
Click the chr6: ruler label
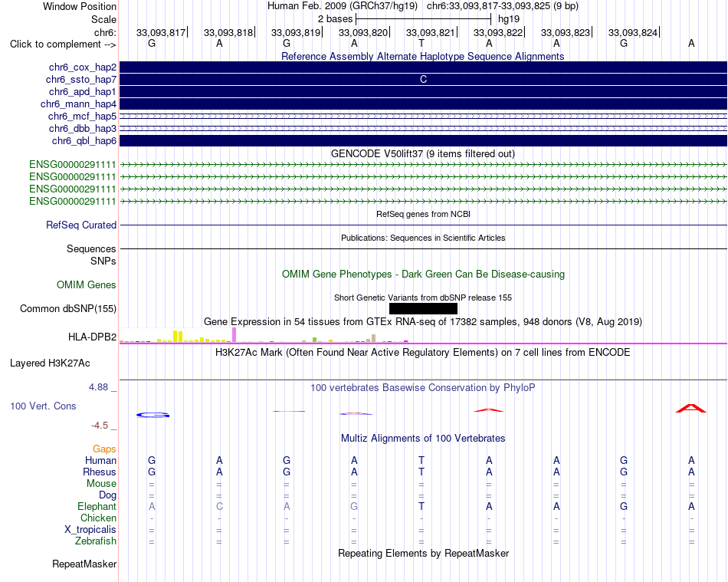106,32
